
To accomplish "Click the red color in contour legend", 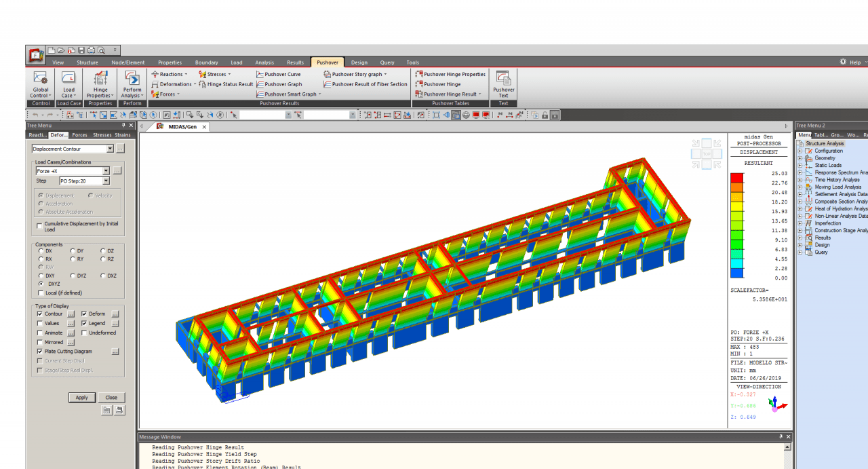I will pos(736,177).
